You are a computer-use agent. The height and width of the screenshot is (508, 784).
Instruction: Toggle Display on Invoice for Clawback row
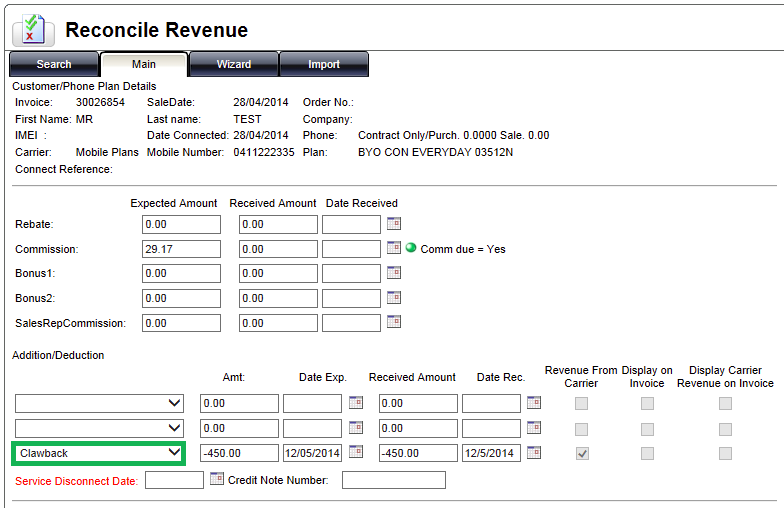pyautogui.click(x=648, y=454)
